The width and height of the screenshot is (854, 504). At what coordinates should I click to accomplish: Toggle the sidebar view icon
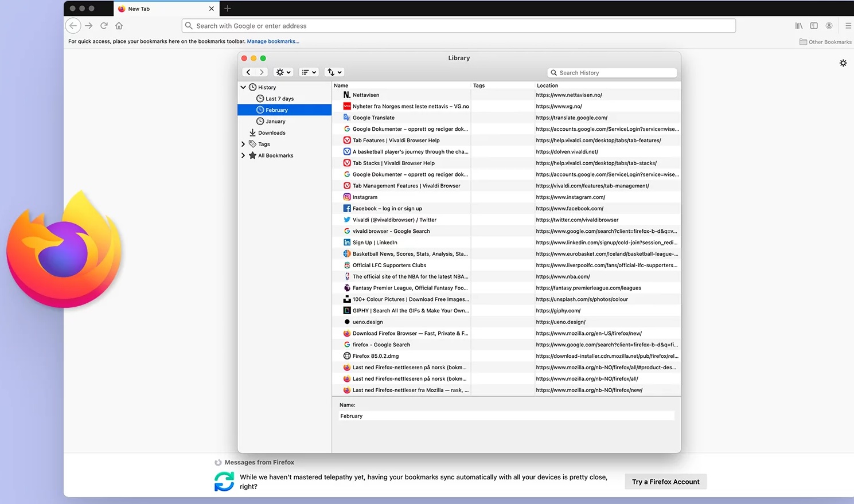coord(813,26)
